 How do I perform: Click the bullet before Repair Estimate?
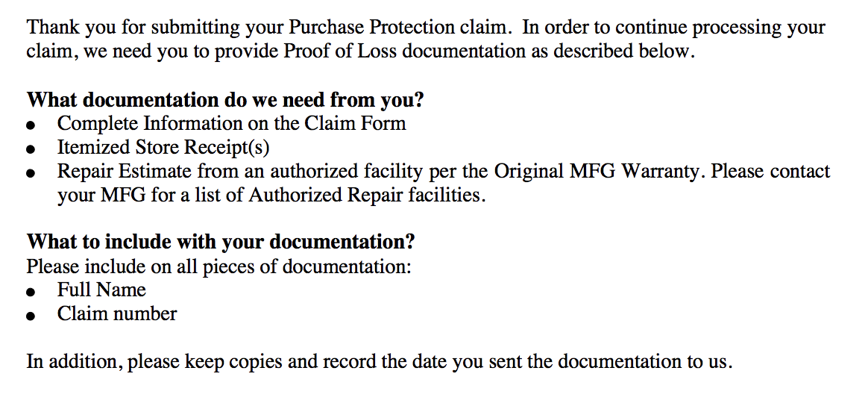click(31, 173)
